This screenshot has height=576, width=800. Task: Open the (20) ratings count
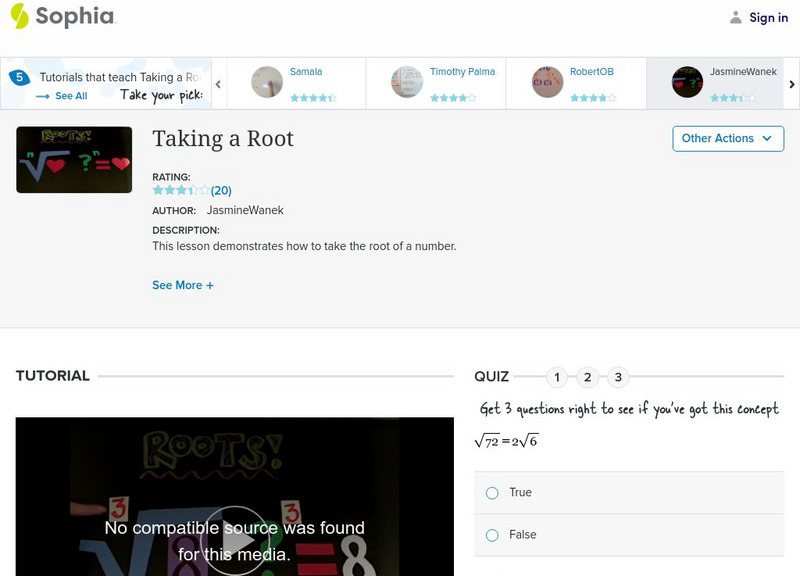click(221, 191)
